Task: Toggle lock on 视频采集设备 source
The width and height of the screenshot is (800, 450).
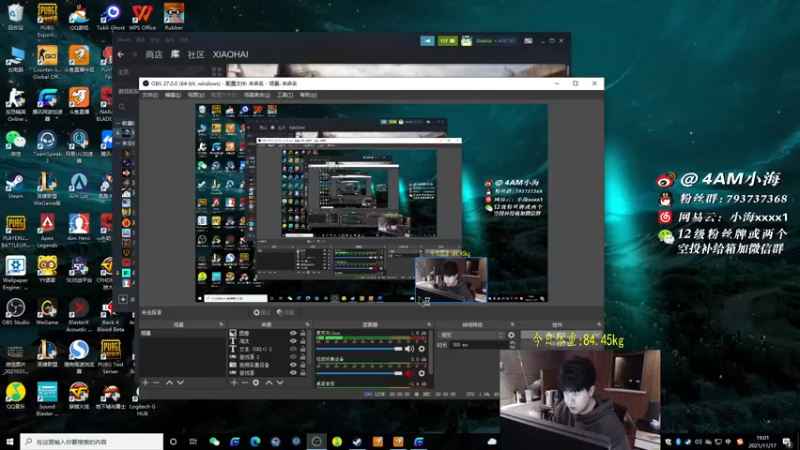Action: [x=303, y=365]
